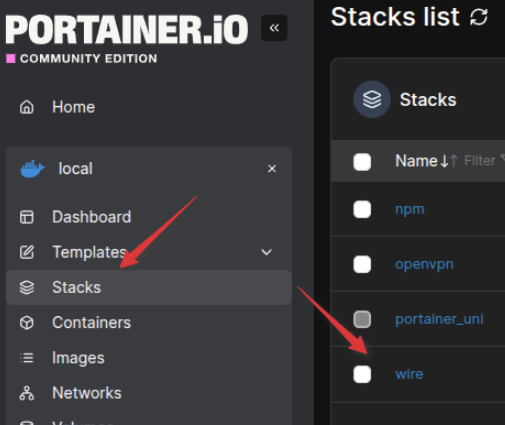Image resolution: width=505 pixels, height=425 pixels.
Task: Click the local environment name
Action: (x=76, y=169)
